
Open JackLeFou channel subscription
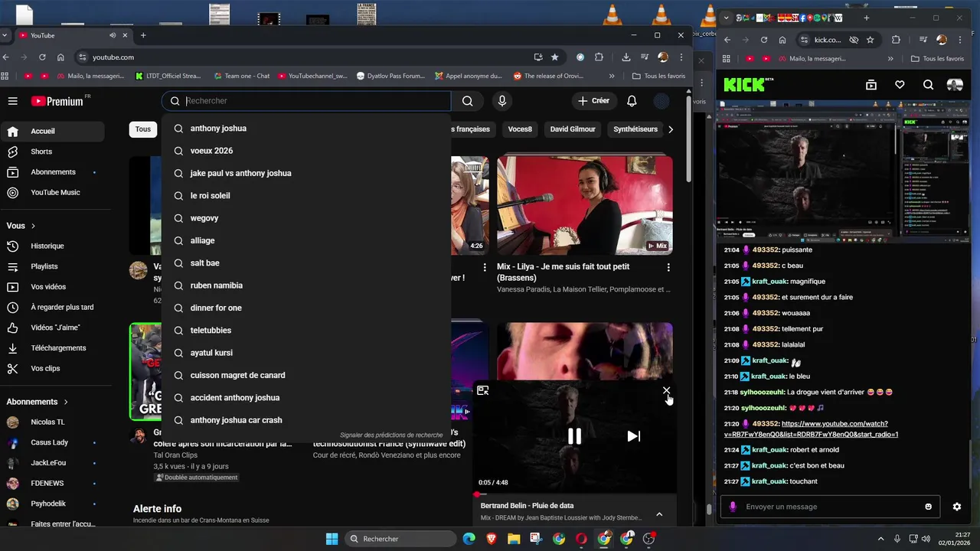click(52, 463)
